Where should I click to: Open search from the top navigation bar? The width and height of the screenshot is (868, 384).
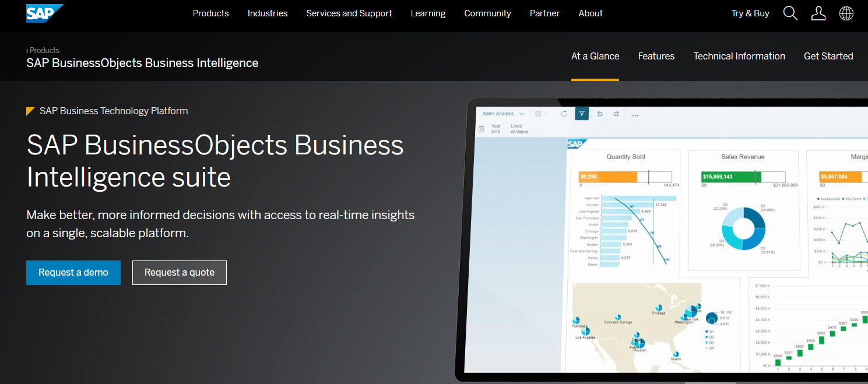pyautogui.click(x=790, y=13)
